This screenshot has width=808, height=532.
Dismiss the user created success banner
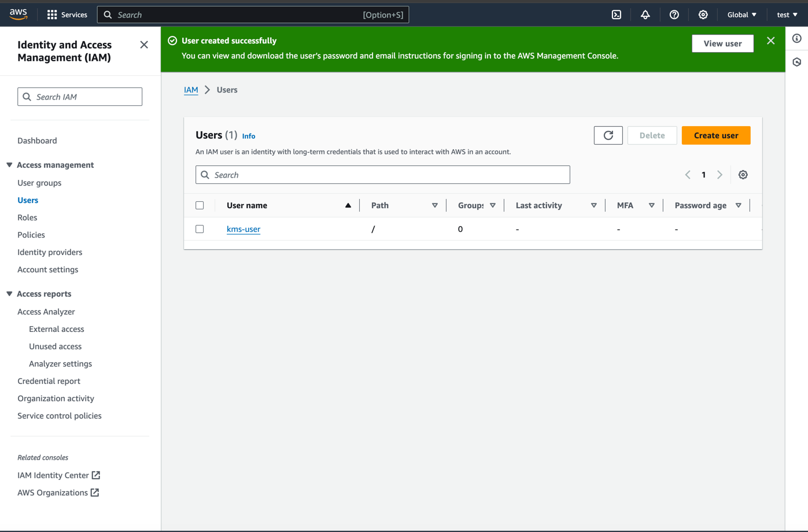pos(771,40)
